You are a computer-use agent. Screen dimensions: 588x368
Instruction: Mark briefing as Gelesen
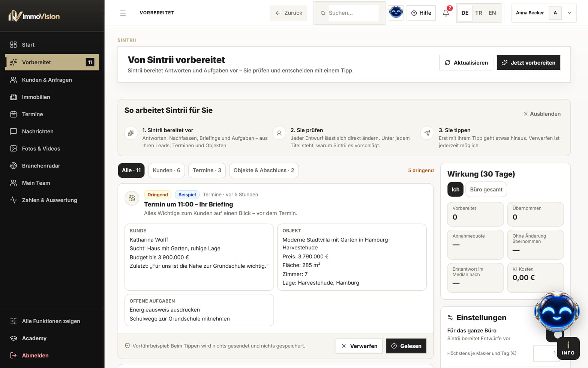coord(406,346)
